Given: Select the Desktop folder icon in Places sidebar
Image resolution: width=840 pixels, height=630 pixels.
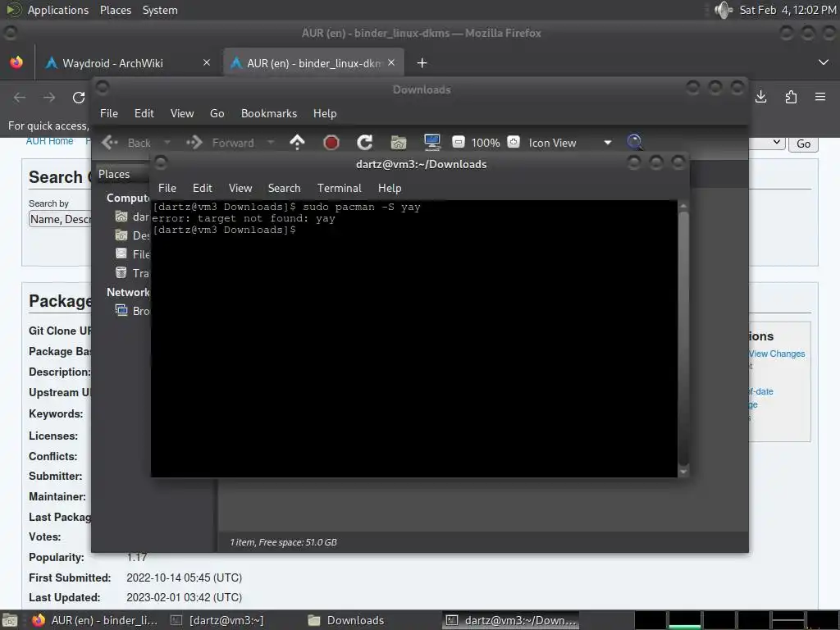Looking at the screenshot, I should pos(121,235).
